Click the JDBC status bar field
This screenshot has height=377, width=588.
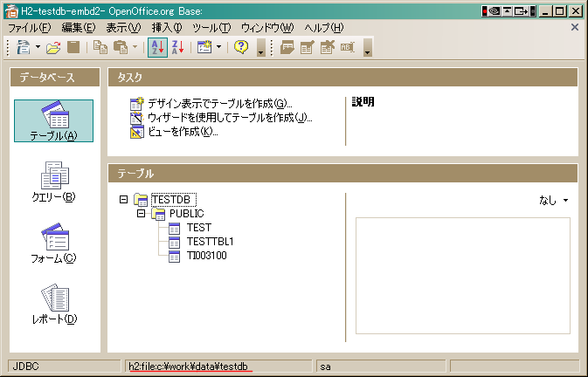[x=64, y=367]
